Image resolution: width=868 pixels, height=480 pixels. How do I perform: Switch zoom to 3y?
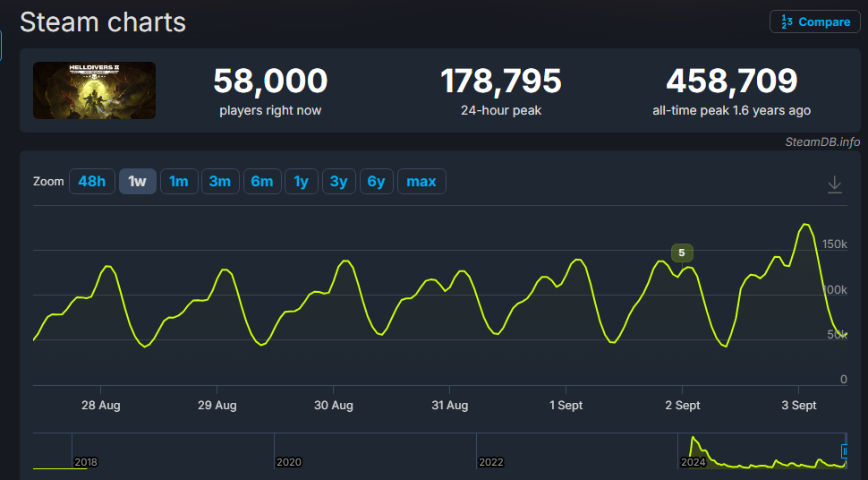[x=339, y=181]
